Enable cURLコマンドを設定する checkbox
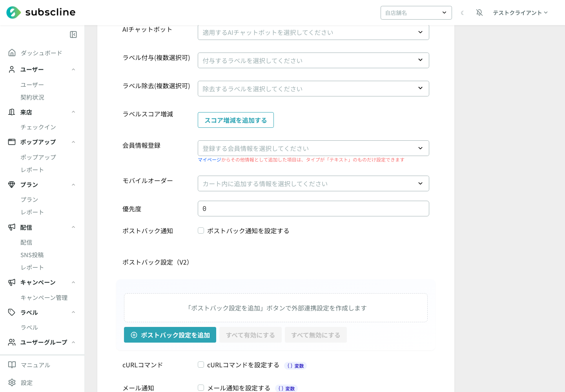This screenshot has height=392, width=565. click(201, 365)
